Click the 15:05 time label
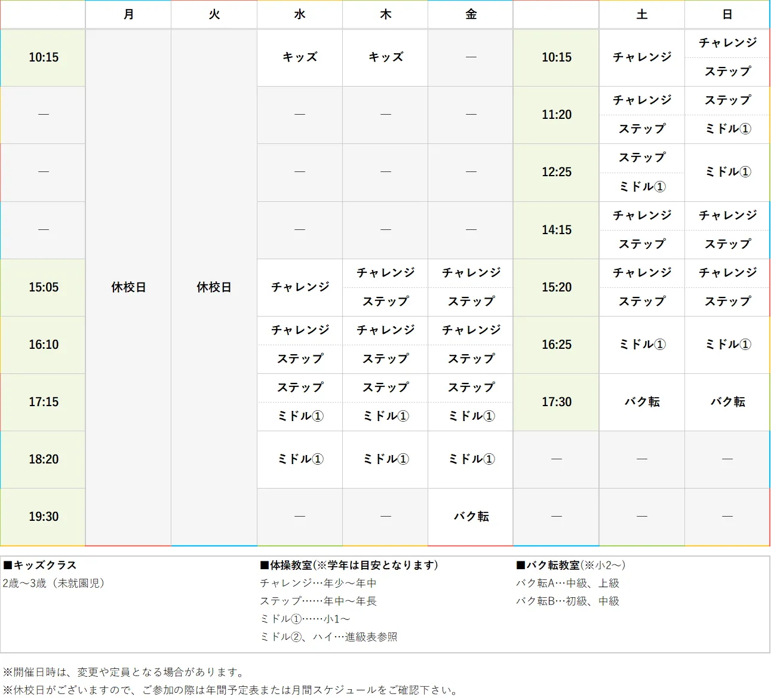The image size is (771, 700). [42, 287]
